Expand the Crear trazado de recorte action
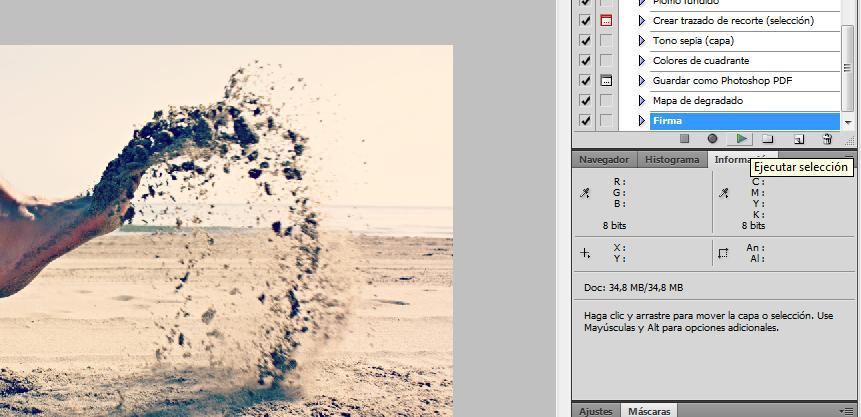 [x=641, y=20]
